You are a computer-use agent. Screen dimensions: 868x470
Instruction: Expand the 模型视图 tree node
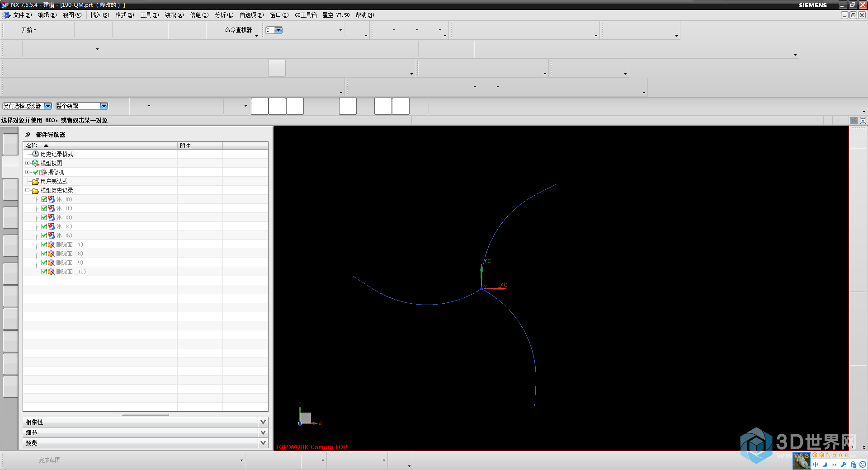[x=27, y=163]
